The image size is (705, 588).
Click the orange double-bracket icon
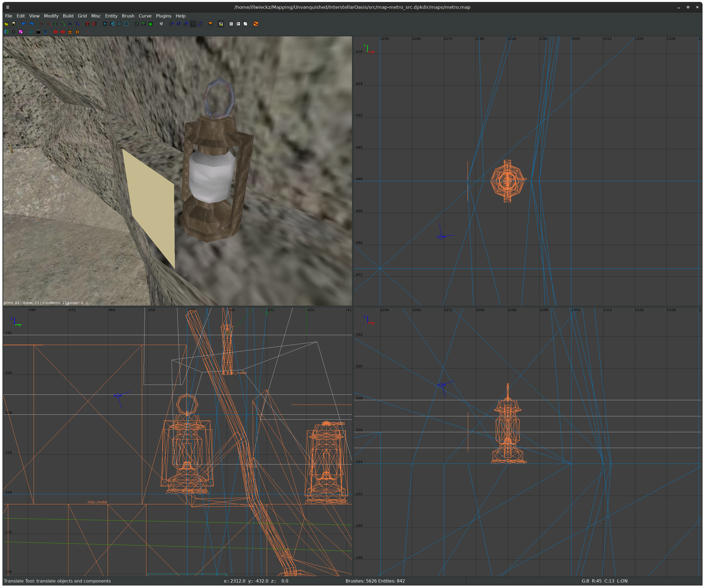point(77,32)
